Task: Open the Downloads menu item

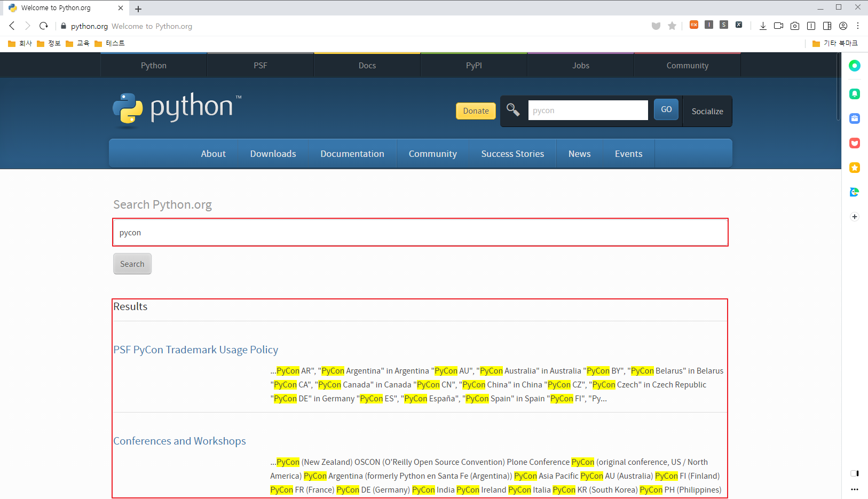Action: click(273, 154)
